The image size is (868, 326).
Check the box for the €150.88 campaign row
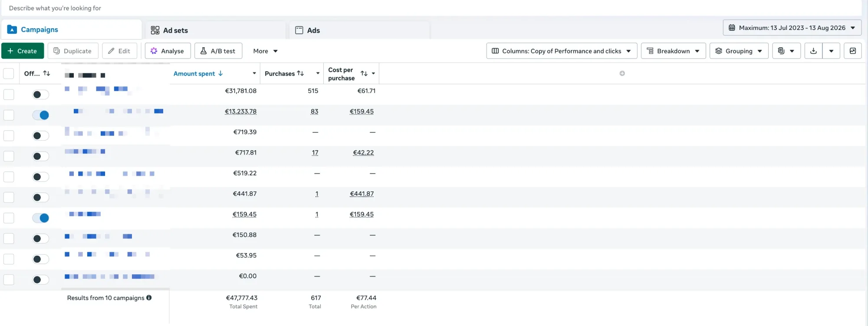(9, 238)
